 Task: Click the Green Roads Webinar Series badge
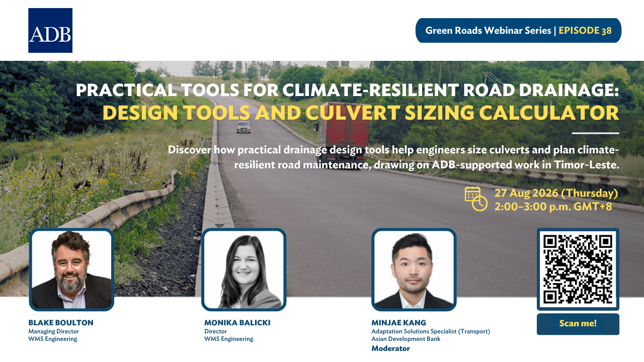point(518,30)
